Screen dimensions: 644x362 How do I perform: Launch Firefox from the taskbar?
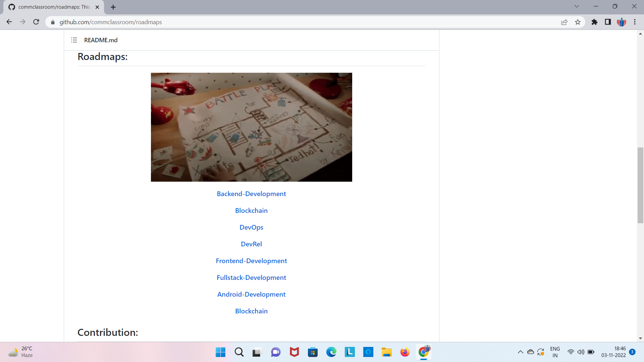pyautogui.click(x=405, y=352)
